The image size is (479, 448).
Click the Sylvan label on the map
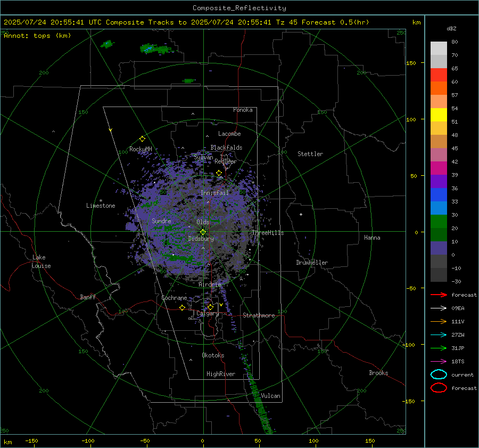[x=203, y=157]
